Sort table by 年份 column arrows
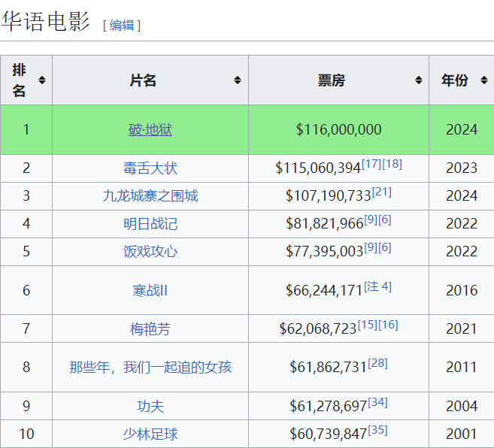Viewport: 494px width, 448px height. point(484,80)
